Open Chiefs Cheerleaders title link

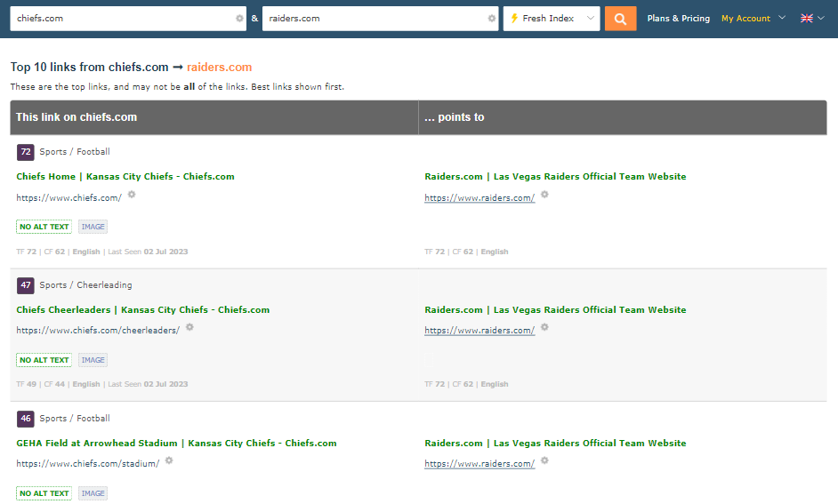(x=142, y=310)
